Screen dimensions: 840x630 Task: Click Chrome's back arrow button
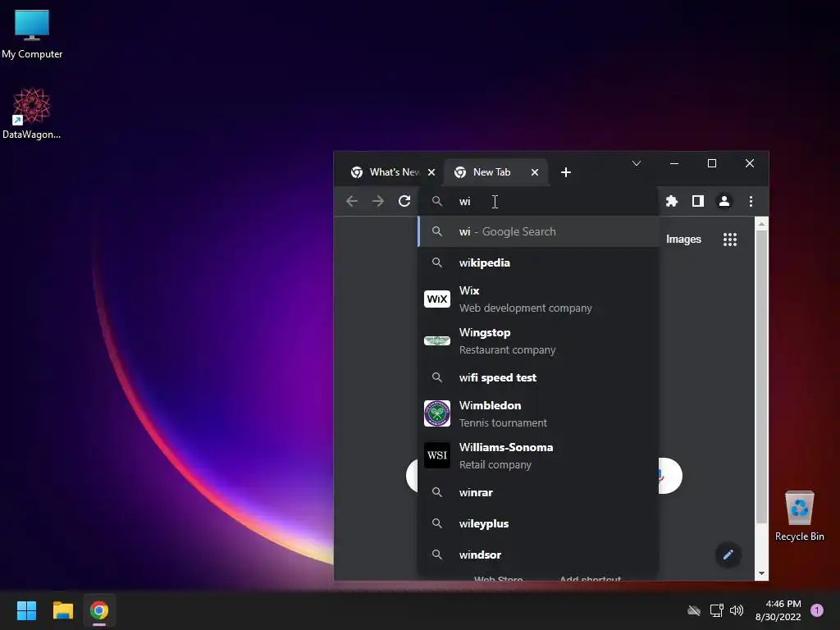pyautogui.click(x=352, y=202)
